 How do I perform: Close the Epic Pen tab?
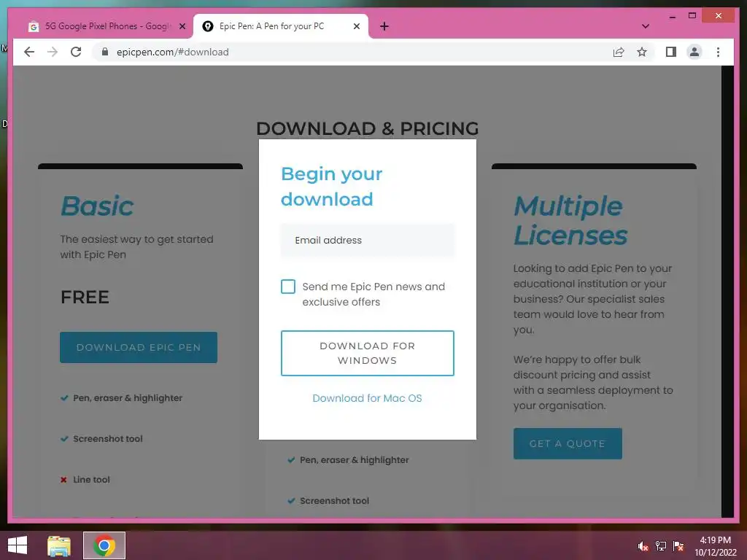tap(356, 26)
